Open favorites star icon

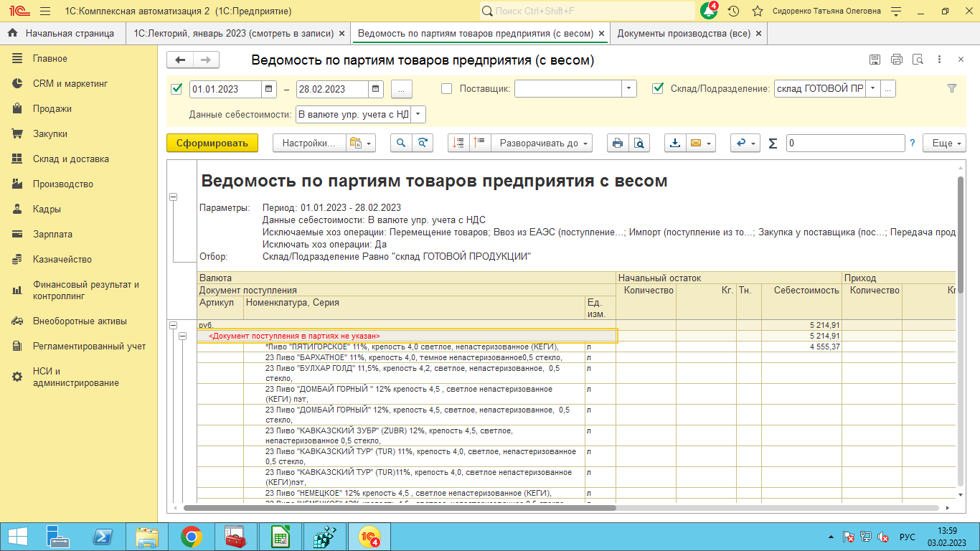tap(757, 11)
